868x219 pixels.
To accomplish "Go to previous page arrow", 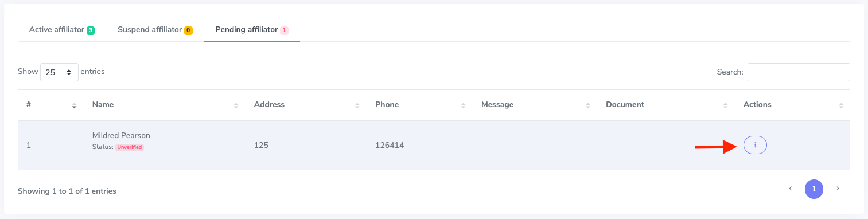I will pyautogui.click(x=791, y=189).
